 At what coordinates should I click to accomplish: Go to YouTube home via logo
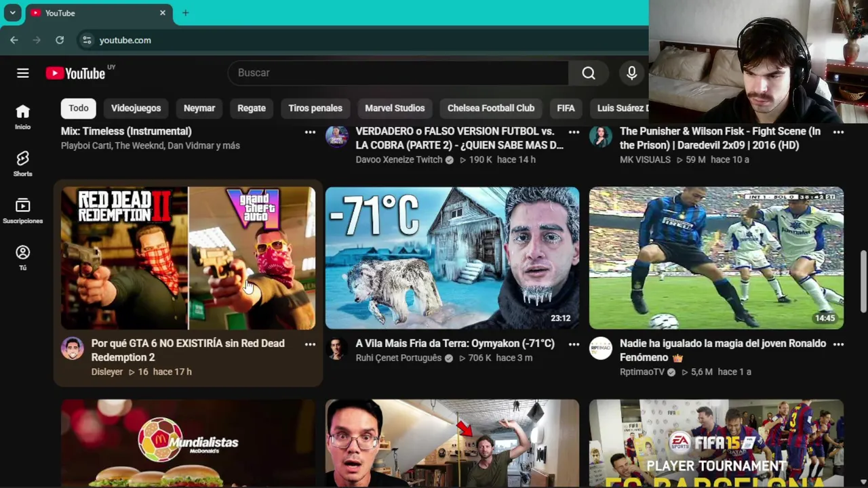[75, 73]
